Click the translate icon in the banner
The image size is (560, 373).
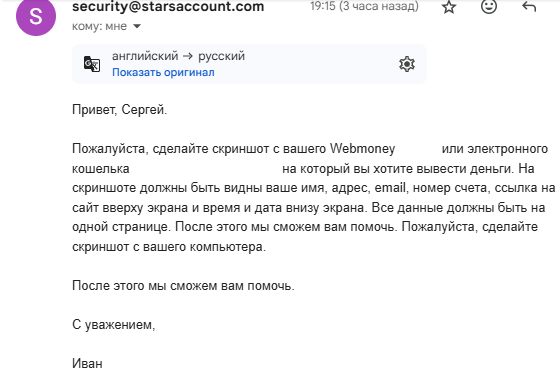point(92,64)
